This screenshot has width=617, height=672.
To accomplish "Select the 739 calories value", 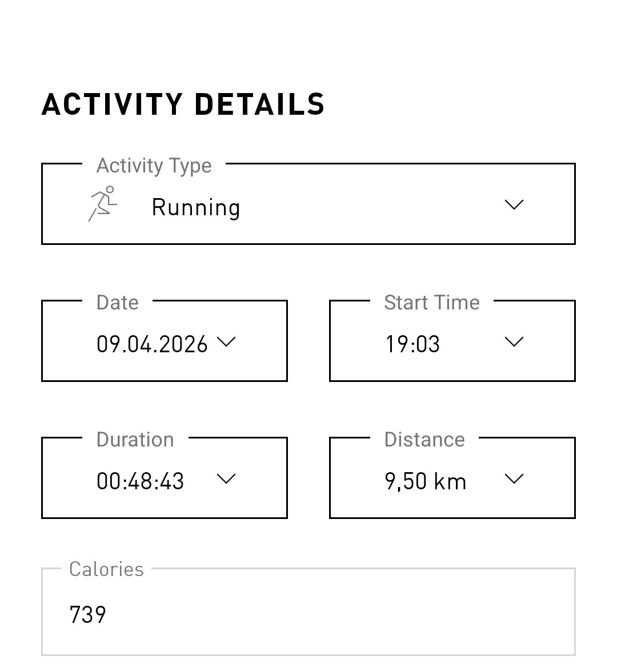I will click(x=87, y=614).
